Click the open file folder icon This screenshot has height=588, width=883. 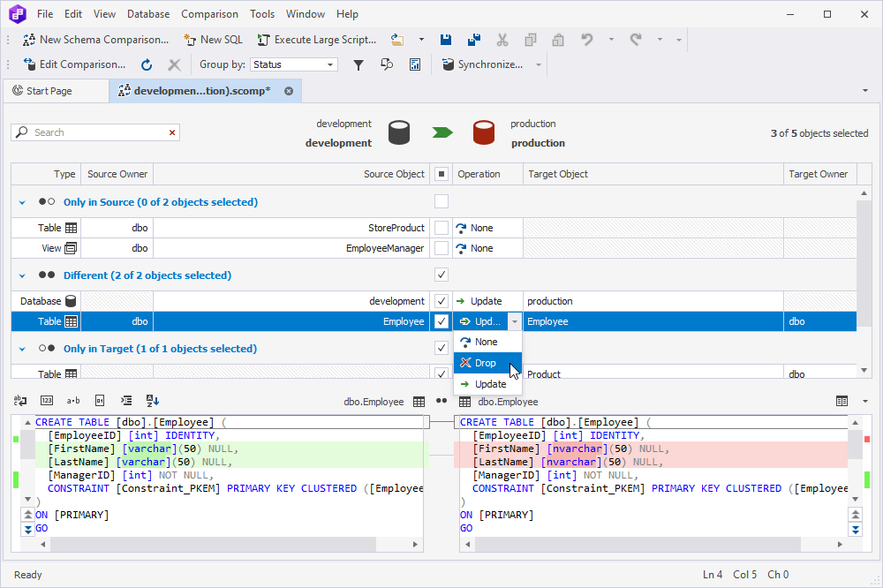[x=397, y=40]
